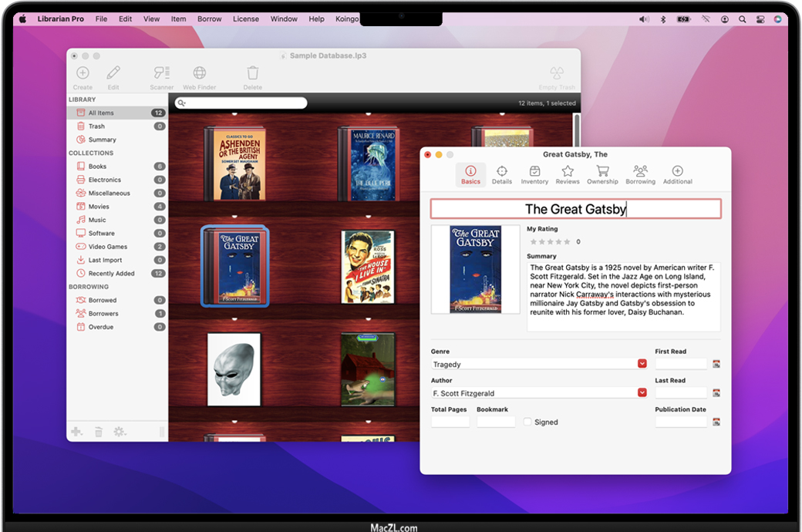Open search options magnifier dropdown
Image resolution: width=802 pixels, height=532 pixels.
click(x=181, y=103)
